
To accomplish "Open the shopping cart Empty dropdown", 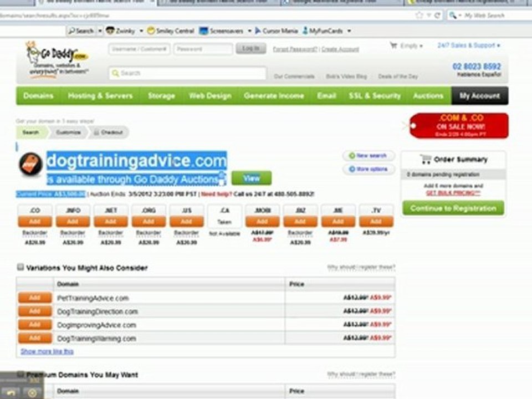I will point(406,46).
